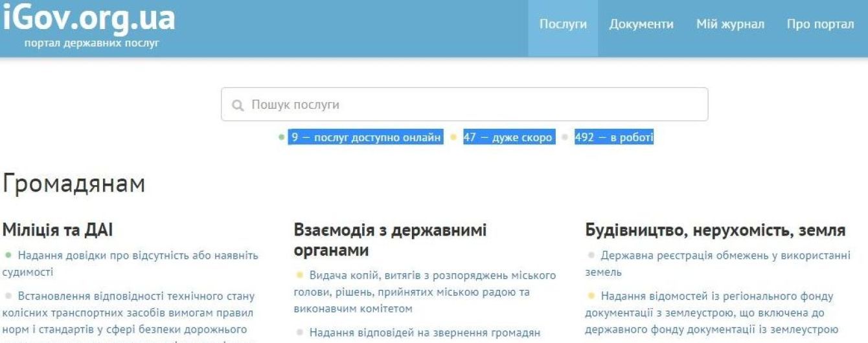Screen dimensions: 868x343
Task: Open Надання відповідей на звернення громадян
Action: (x=425, y=333)
